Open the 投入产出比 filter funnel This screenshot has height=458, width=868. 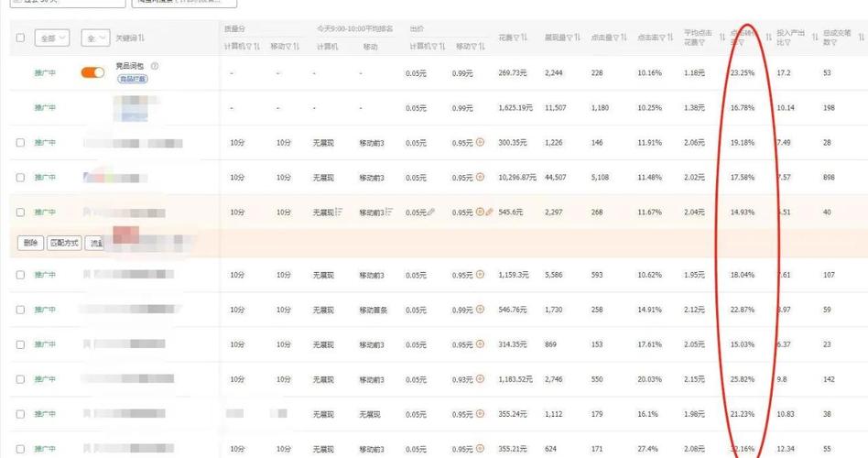[x=787, y=42]
